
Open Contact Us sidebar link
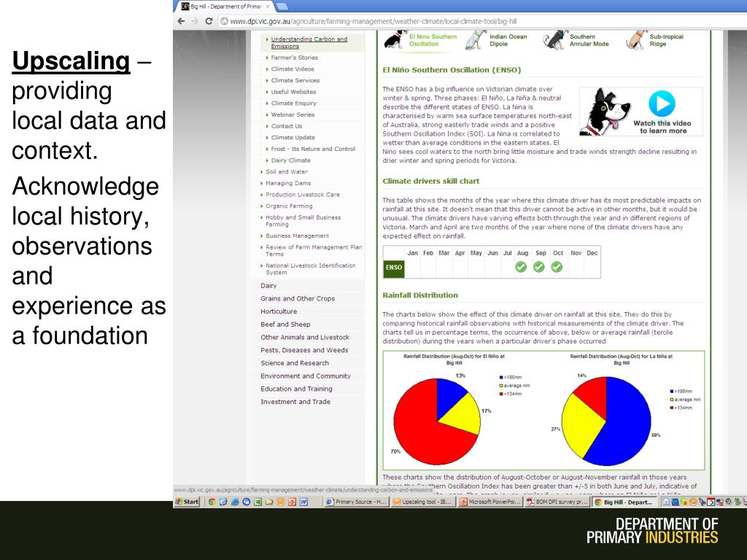click(x=286, y=126)
